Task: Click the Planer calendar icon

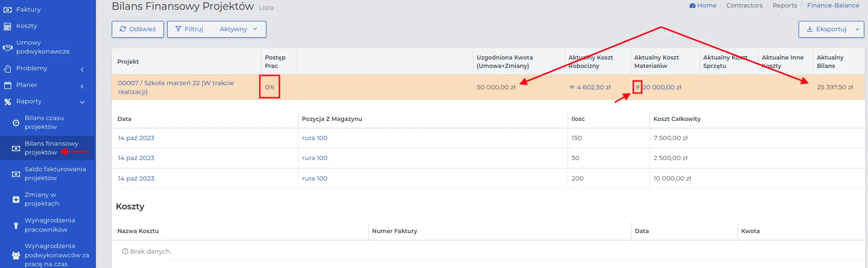Action: click(7, 85)
